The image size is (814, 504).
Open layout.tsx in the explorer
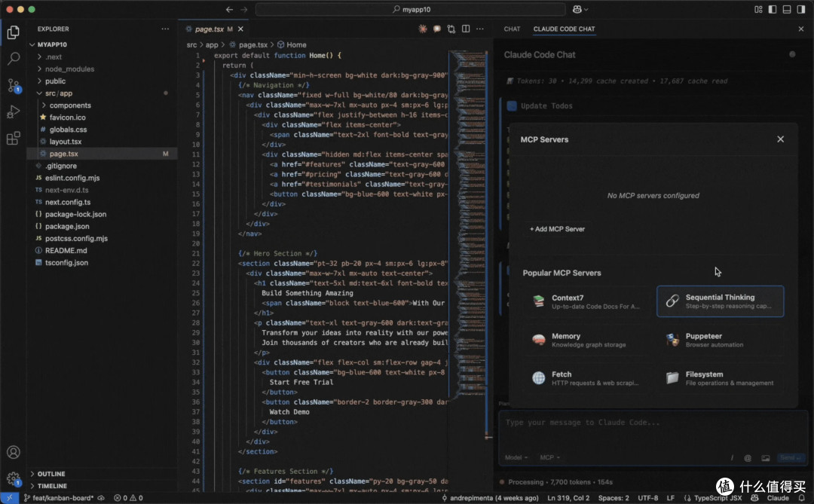click(102, 142)
